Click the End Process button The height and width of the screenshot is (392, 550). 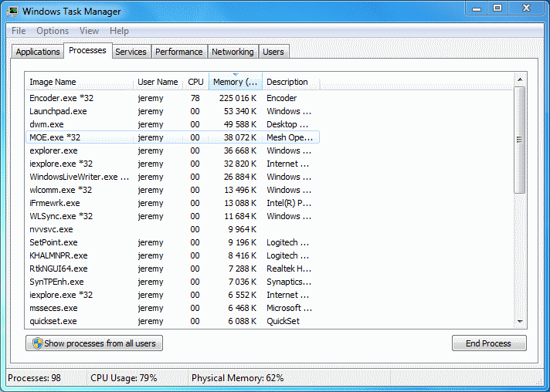[489, 343]
